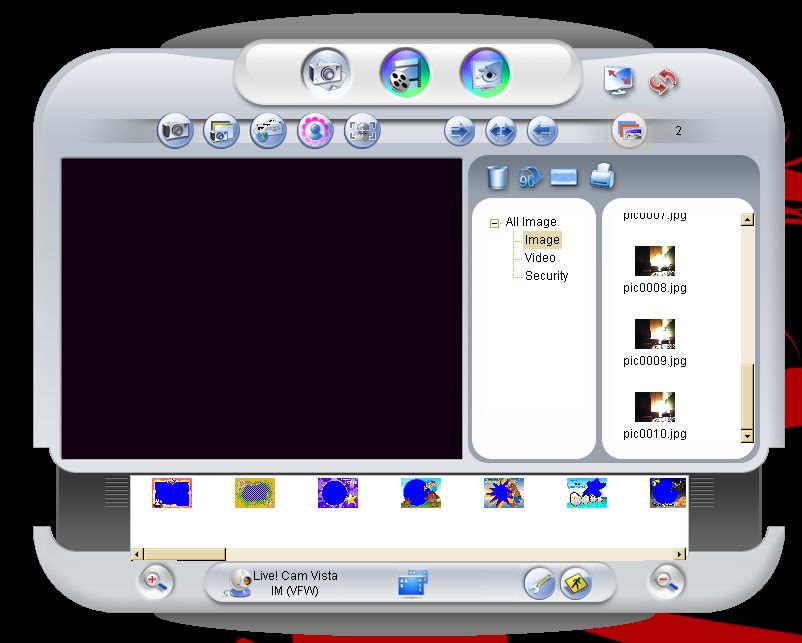
Task: Print the image with printer icon
Action: (x=603, y=176)
